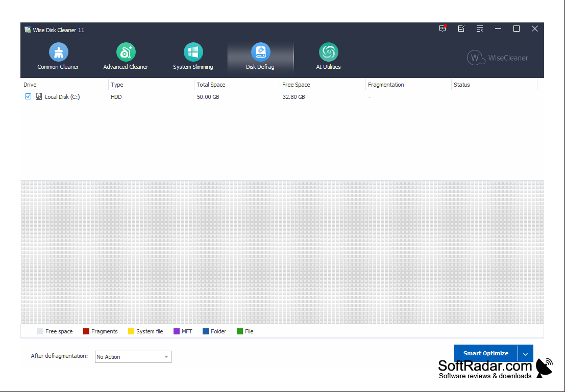Click the yellow System file legend swatch
This screenshot has width=565, height=392.
point(131,331)
